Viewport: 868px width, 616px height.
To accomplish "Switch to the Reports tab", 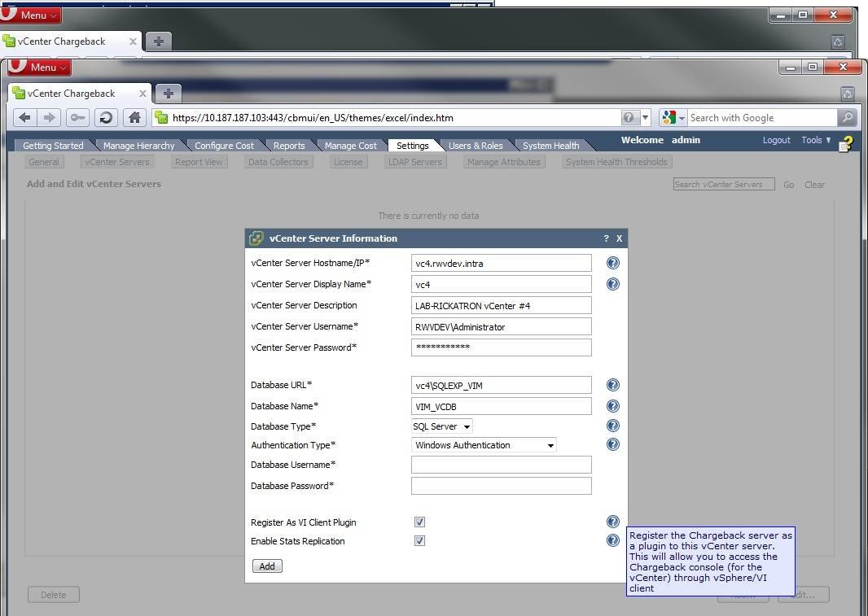I will [289, 146].
